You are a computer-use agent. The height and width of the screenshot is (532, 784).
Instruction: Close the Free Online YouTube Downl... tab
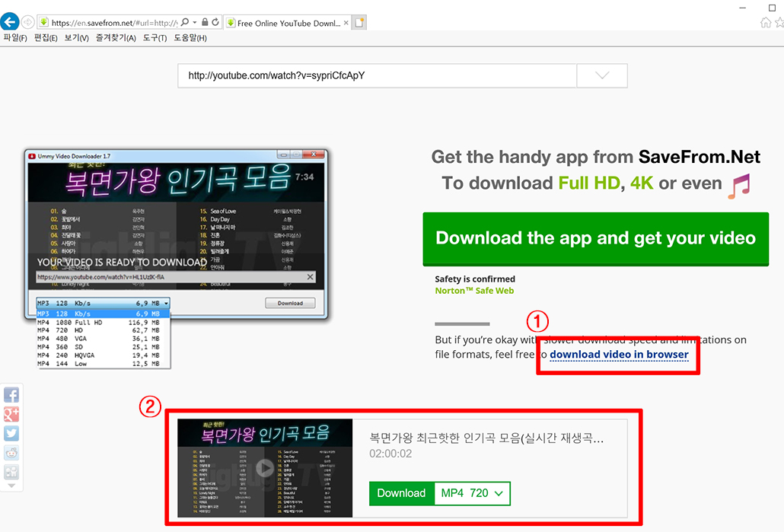(x=346, y=23)
